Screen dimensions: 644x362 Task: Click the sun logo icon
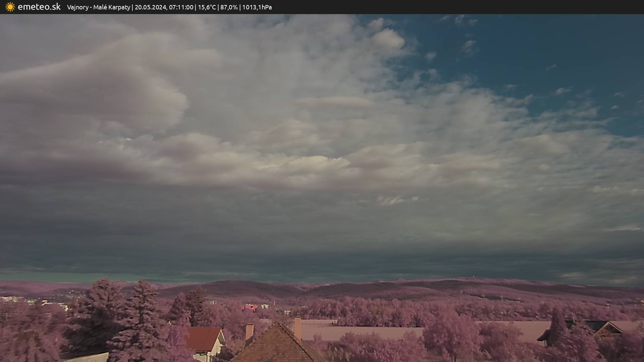[10, 7]
